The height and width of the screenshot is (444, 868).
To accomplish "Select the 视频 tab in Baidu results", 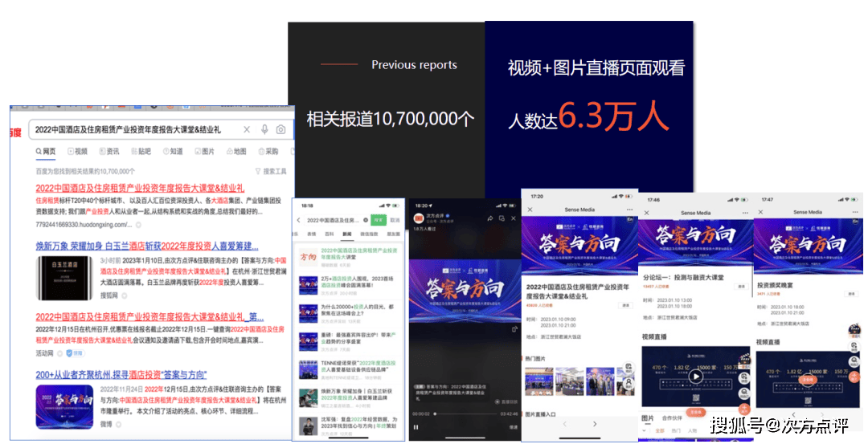I will click(76, 151).
